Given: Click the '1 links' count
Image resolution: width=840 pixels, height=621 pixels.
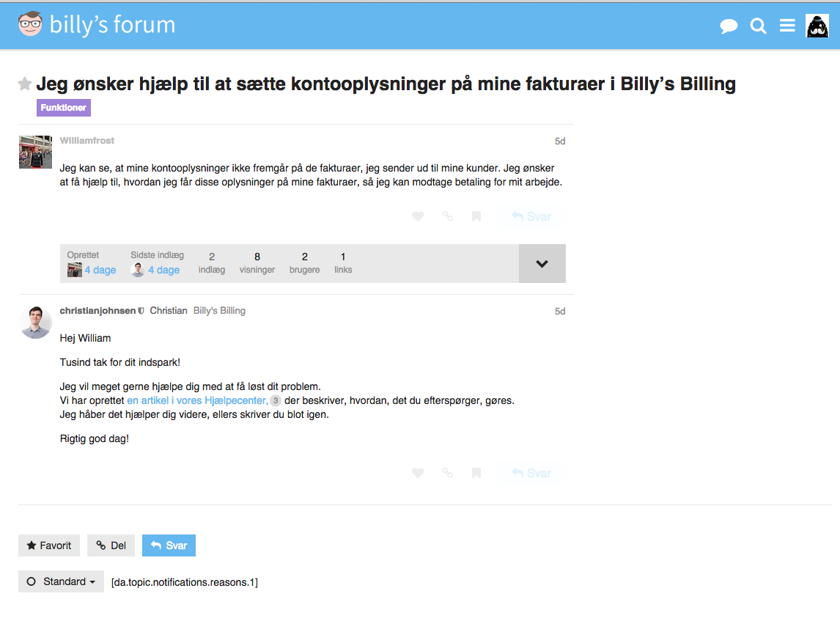Looking at the screenshot, I should coord(343,263).
